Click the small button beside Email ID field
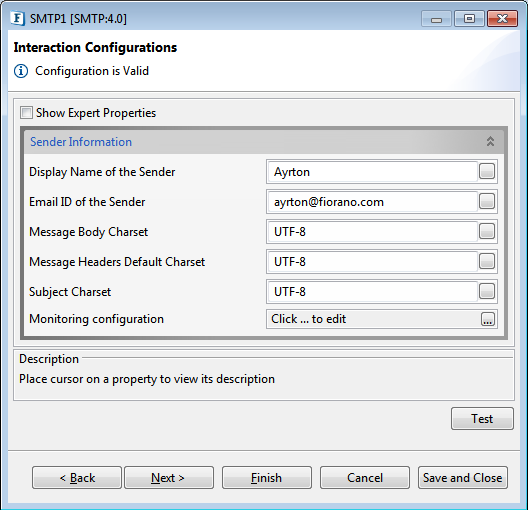Screen dimensions: 528x510 [x=487, y=201]
